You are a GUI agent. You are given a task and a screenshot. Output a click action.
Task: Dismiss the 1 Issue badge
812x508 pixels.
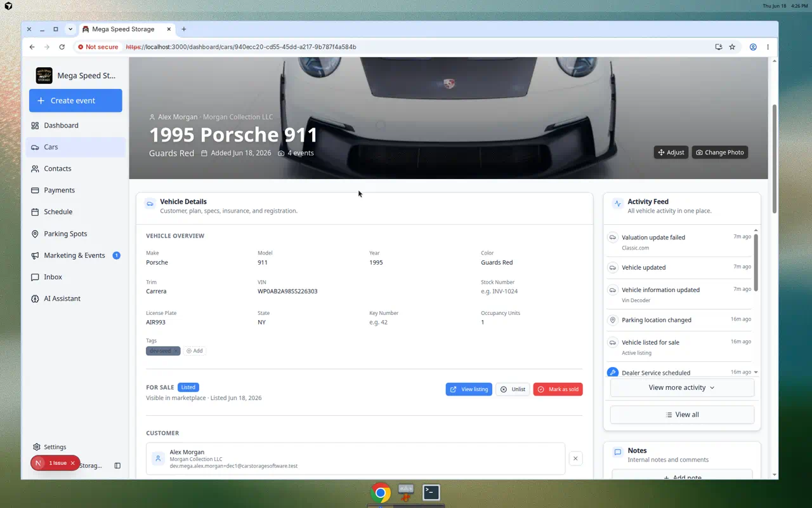[x=72, y=463]
